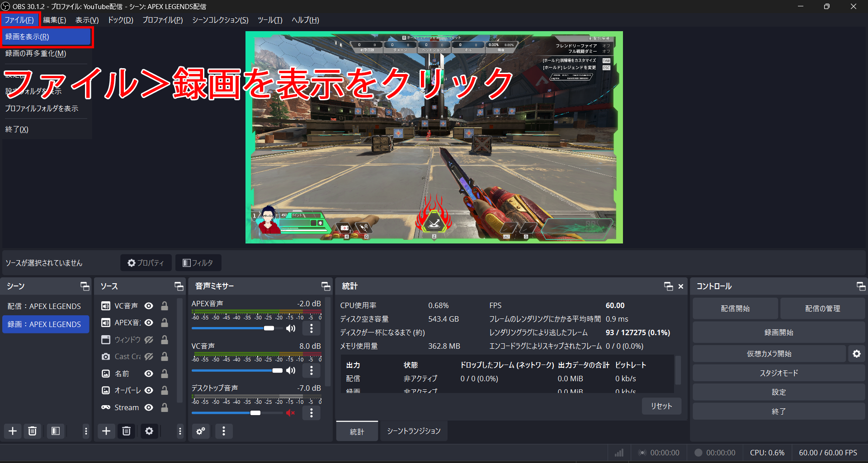
Task: Add a new scene with plus icon
Action: [13, 431]
